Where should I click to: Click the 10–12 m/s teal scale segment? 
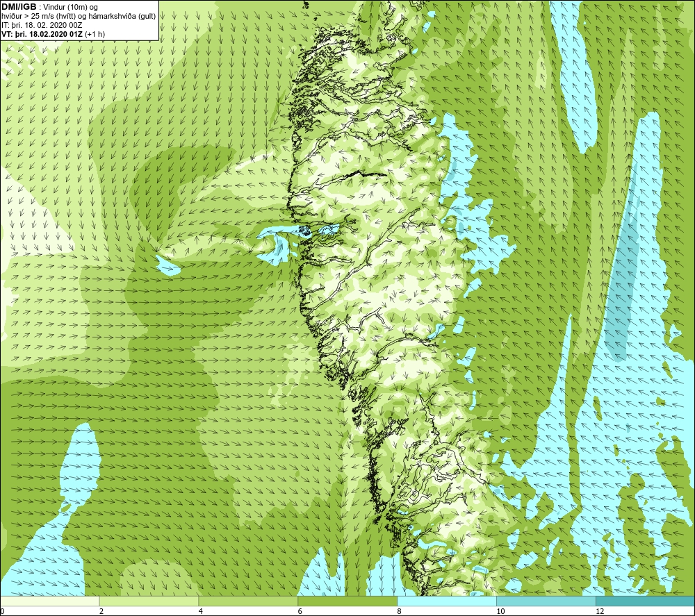pyautogui.click(x=546, y=601)
